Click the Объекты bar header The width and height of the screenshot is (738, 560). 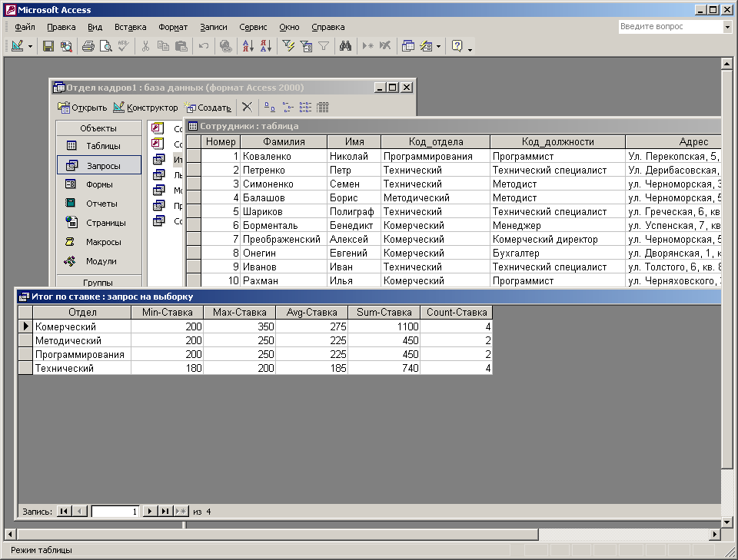[x=99, y=128]
